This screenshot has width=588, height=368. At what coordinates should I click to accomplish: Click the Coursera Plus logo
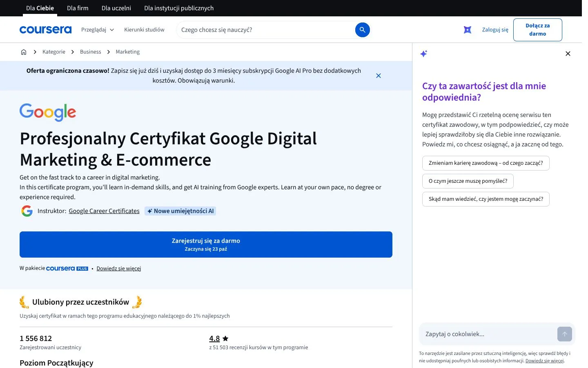[67, 269]
